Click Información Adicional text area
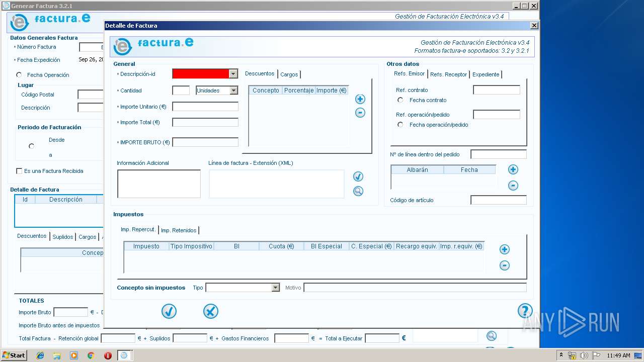Screen dimensions: 644x362 (x=159, y=184)
